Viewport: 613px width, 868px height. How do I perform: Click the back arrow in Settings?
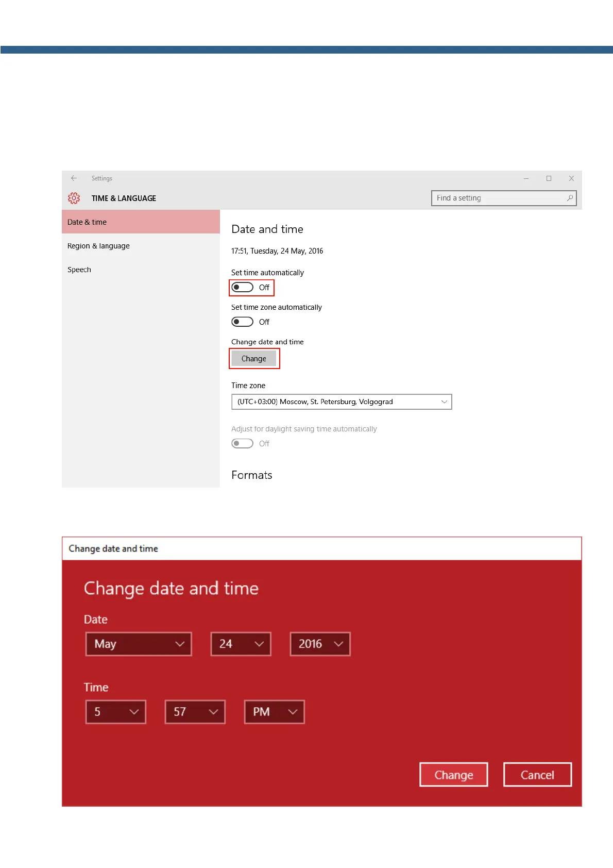click(74, 178)
